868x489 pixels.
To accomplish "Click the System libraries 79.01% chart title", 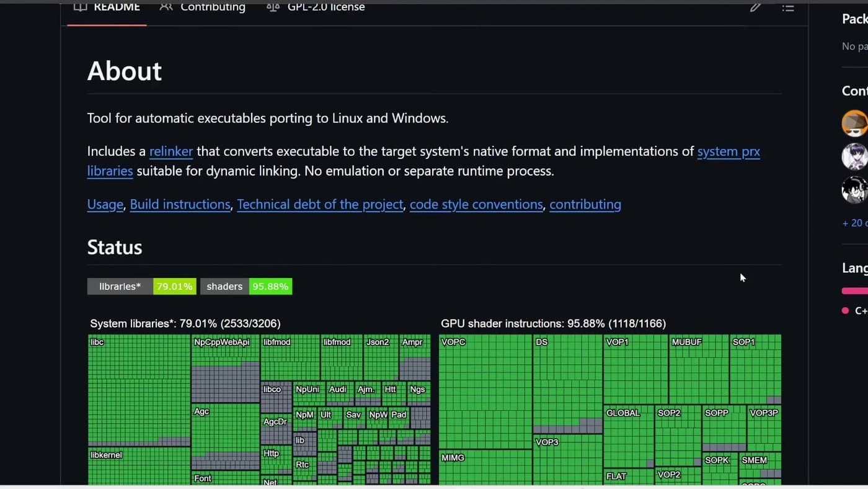I will (x=185, y=323).
